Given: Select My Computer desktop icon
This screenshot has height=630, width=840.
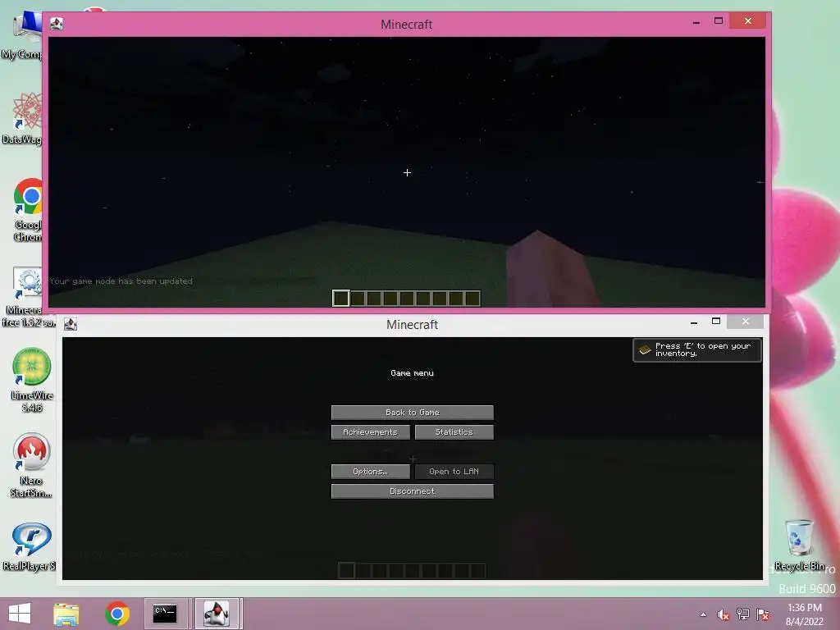Looking at the screenshot, I should pyautogui.click(x=22, y=34).
